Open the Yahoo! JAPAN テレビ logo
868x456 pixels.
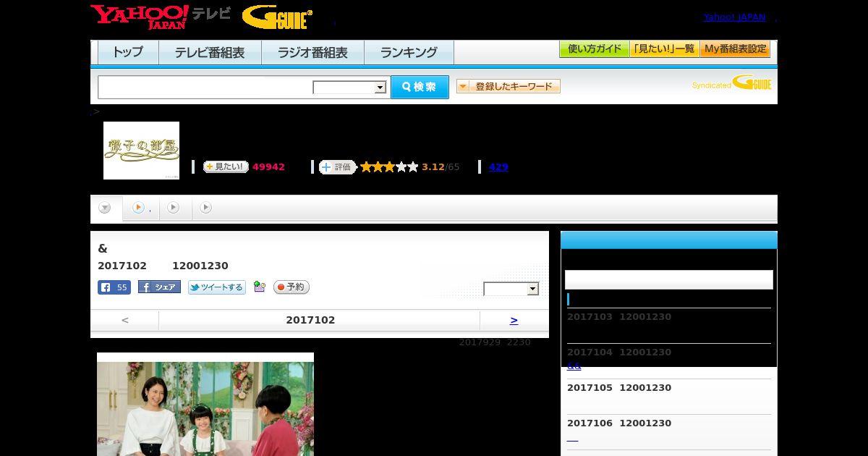pos(161,16)
